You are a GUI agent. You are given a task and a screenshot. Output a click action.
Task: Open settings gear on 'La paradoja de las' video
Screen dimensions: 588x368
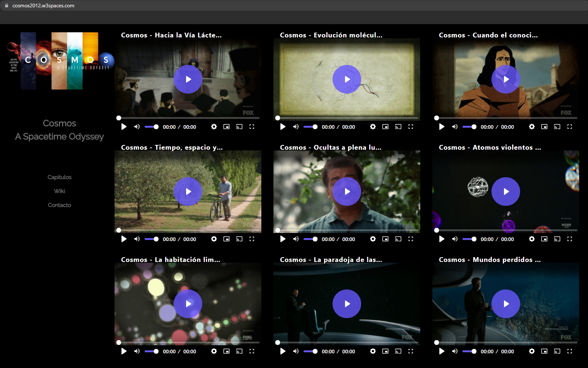click(373, 351)
